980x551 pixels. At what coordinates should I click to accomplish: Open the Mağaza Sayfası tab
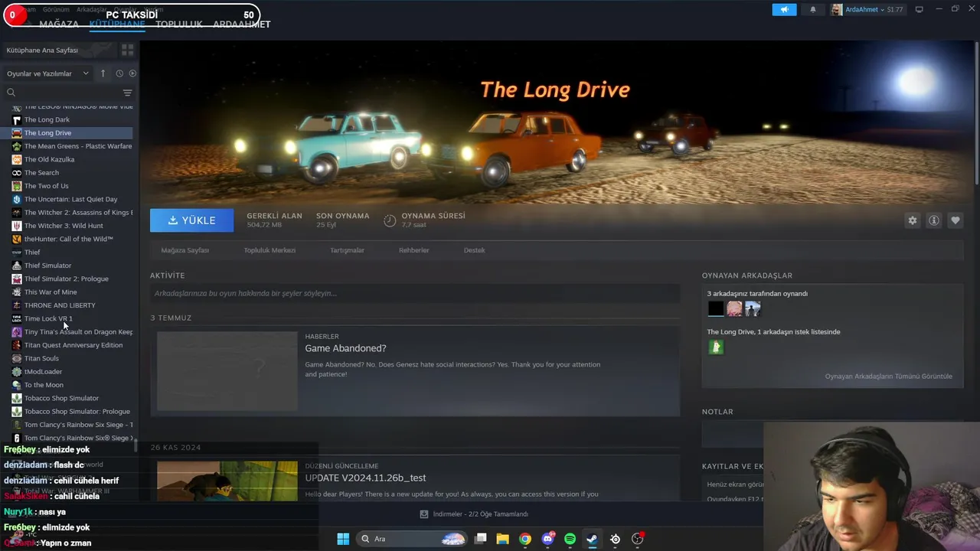point(185,250)
